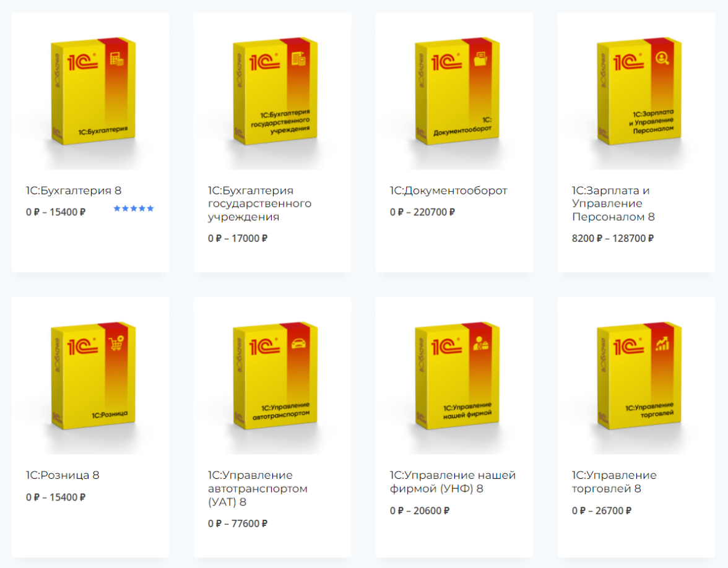This screenshot has height=568, width=728.
Task: Open the 1С:Управление торговлей 8 title link
Action: (614, 482)
